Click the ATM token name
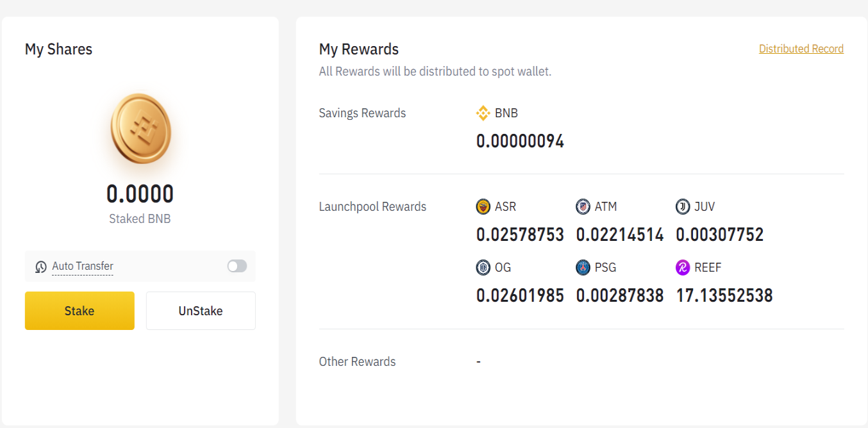This screenshot has width=868, height=428. click(x=606, y=206)
